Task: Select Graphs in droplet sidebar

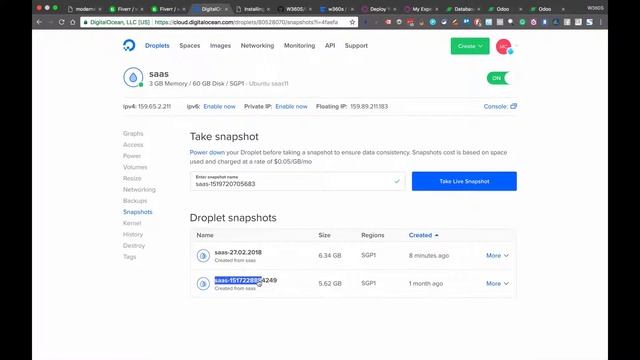Action: (133, 133)
